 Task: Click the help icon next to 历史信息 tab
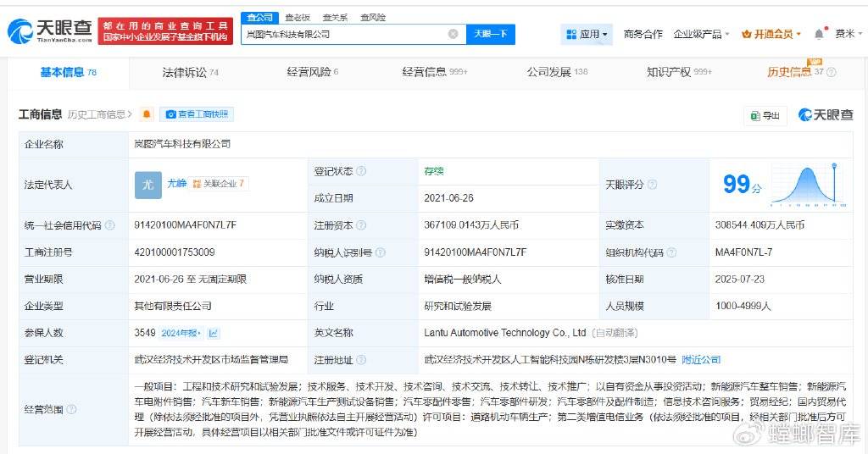pos(831,73)
